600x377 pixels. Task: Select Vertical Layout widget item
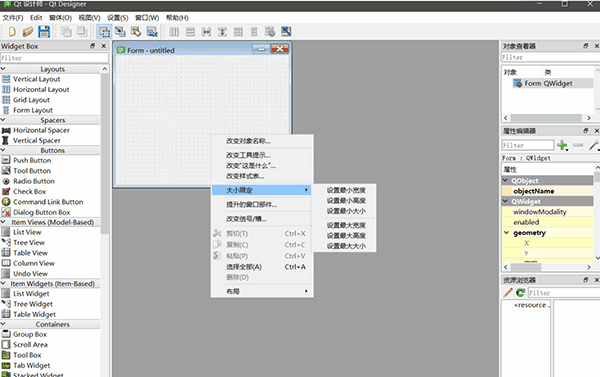36,79
